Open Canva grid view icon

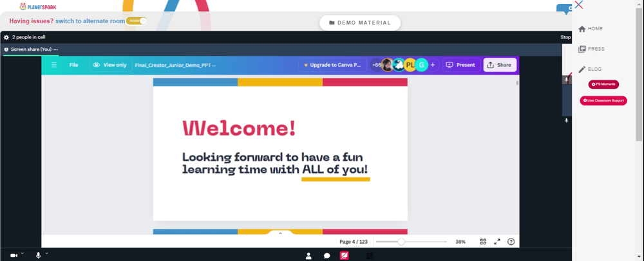click(483, 242)
